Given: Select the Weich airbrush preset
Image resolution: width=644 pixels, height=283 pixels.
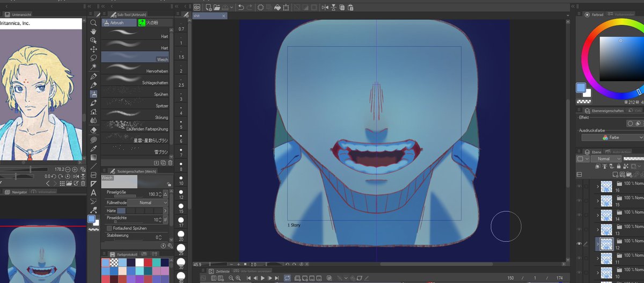Looking at the screenshot, I should point(136,56).
